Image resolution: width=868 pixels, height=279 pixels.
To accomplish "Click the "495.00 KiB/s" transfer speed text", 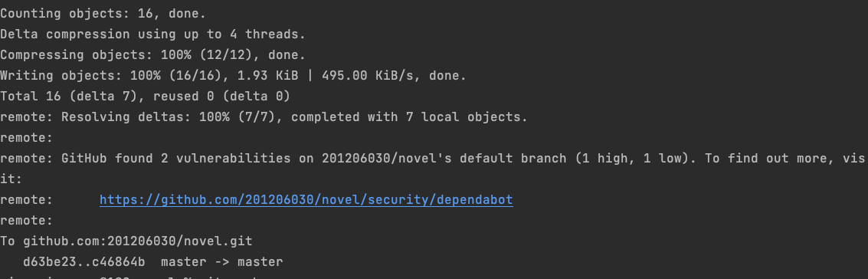I will (x=364, y=76).
